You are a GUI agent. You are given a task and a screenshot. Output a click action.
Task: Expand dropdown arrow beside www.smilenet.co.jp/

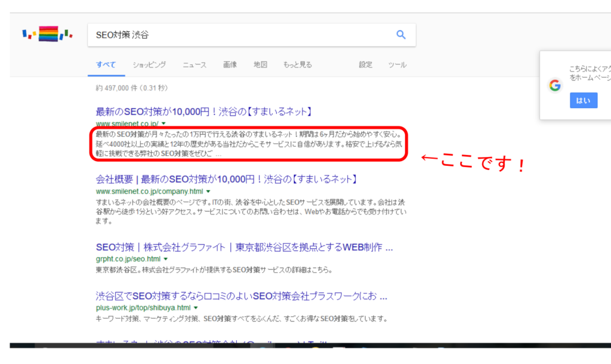point(163,124)
